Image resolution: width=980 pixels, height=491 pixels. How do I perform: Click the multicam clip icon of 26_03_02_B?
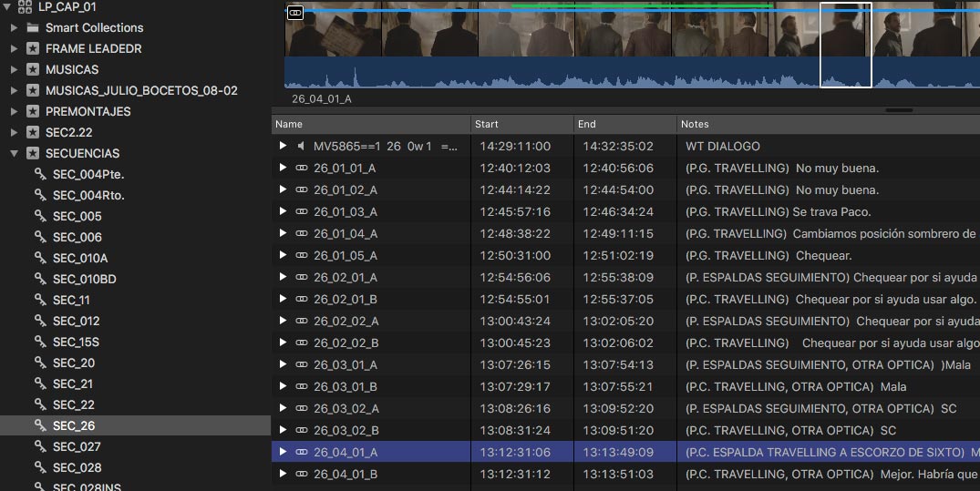(301, 430)
